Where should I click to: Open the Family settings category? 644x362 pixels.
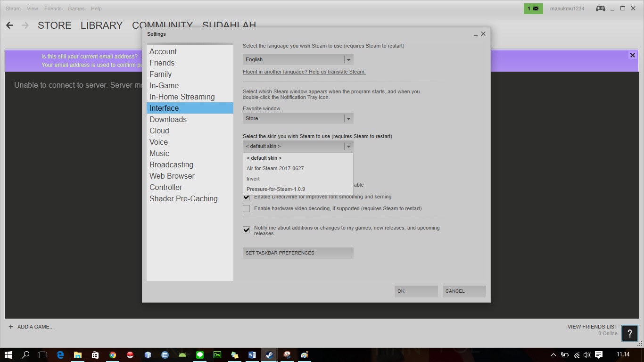tap(190, 74)
